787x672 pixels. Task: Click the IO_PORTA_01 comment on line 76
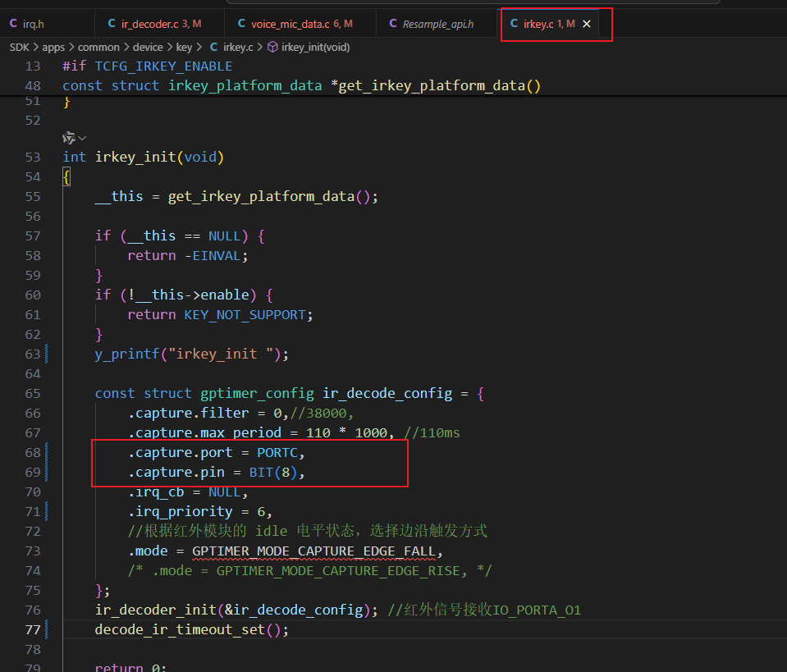[x=537, y=610]
